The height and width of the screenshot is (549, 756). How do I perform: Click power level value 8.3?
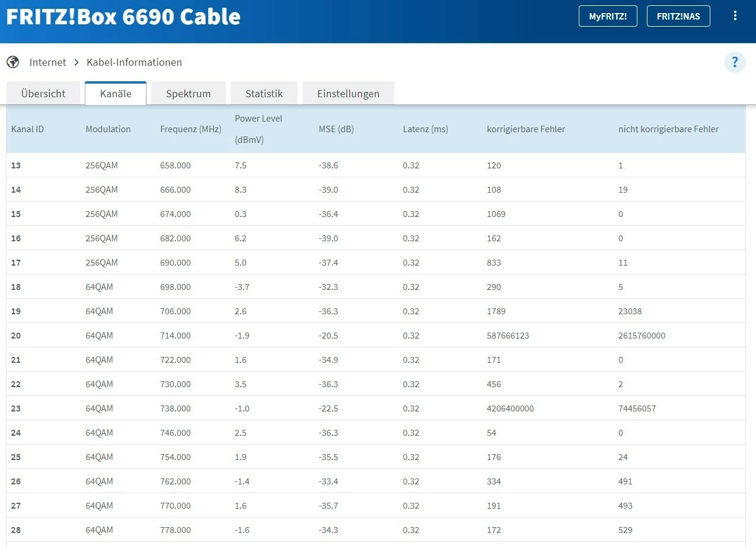[x=241, y=190]
